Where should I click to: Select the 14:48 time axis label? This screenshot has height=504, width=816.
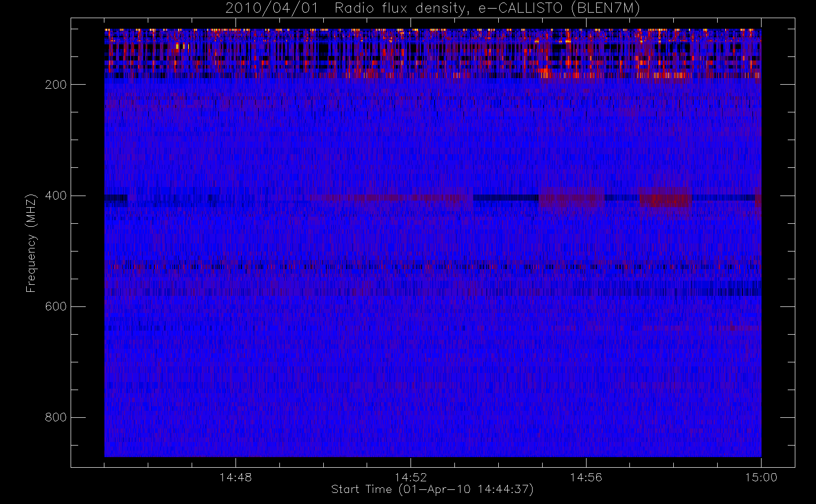236,477
